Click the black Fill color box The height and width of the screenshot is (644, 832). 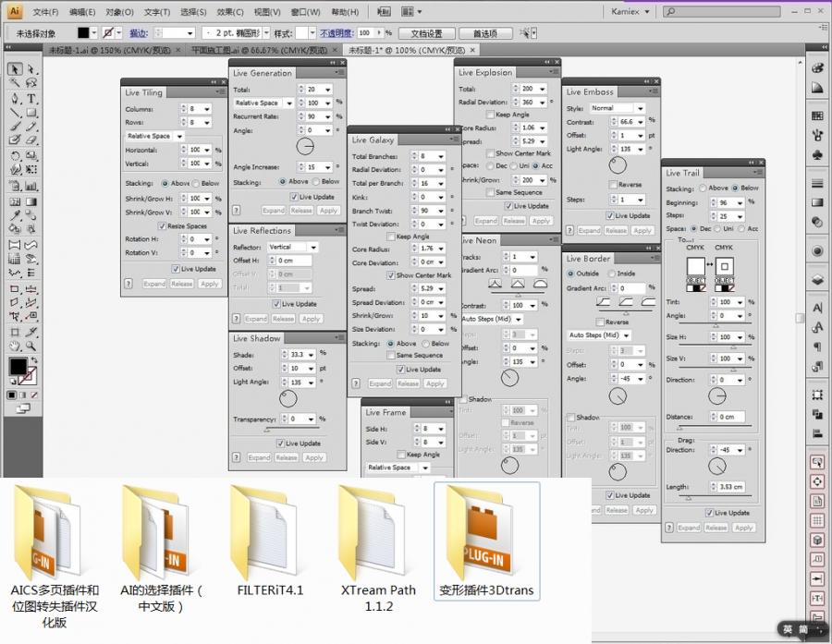(x=18, y=367)
